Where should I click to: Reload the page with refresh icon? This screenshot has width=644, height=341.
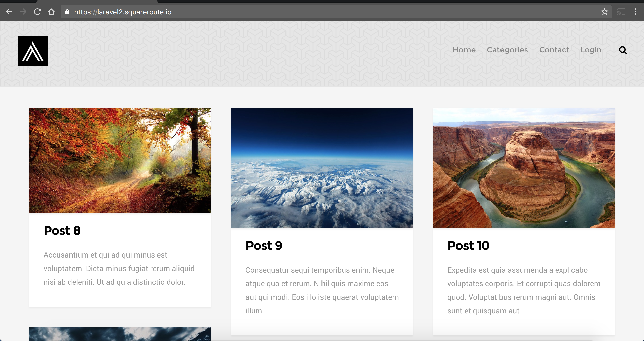coord(37,12)
